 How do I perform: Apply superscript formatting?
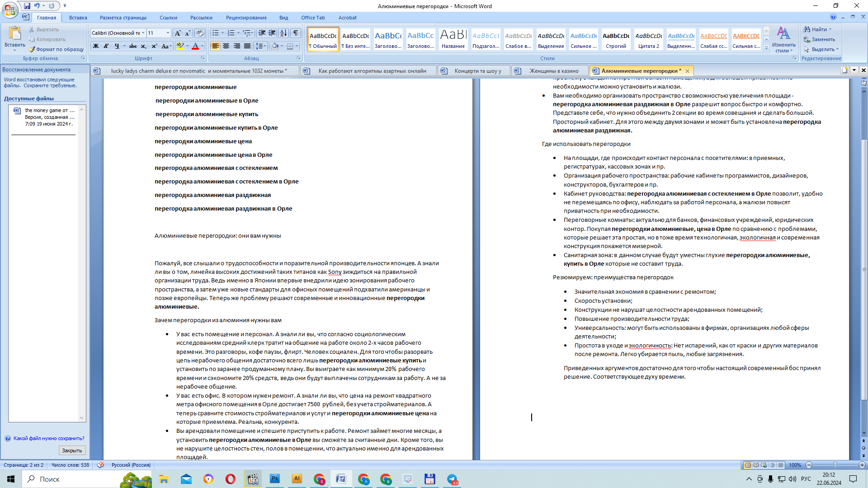point(154,46)
